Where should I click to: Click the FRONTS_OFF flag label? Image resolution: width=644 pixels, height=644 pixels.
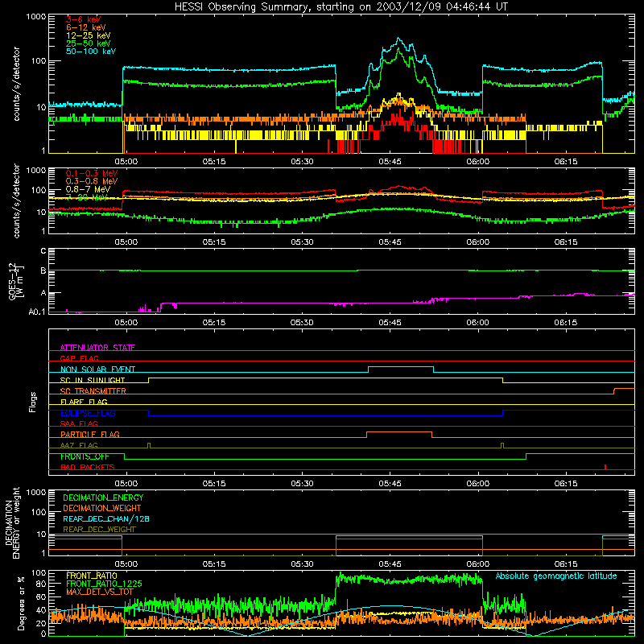tap(85, 456)
